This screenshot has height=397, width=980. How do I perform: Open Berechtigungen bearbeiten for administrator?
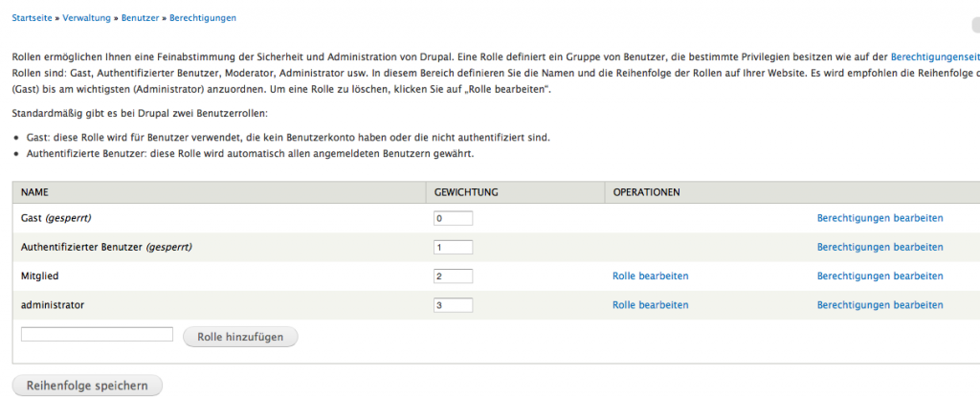[880, 306]
